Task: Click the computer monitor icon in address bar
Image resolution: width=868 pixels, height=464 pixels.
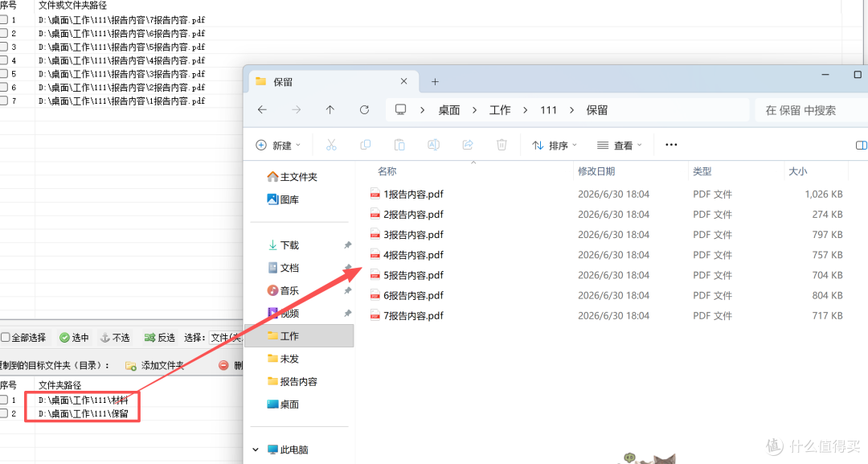Action: 400,109
